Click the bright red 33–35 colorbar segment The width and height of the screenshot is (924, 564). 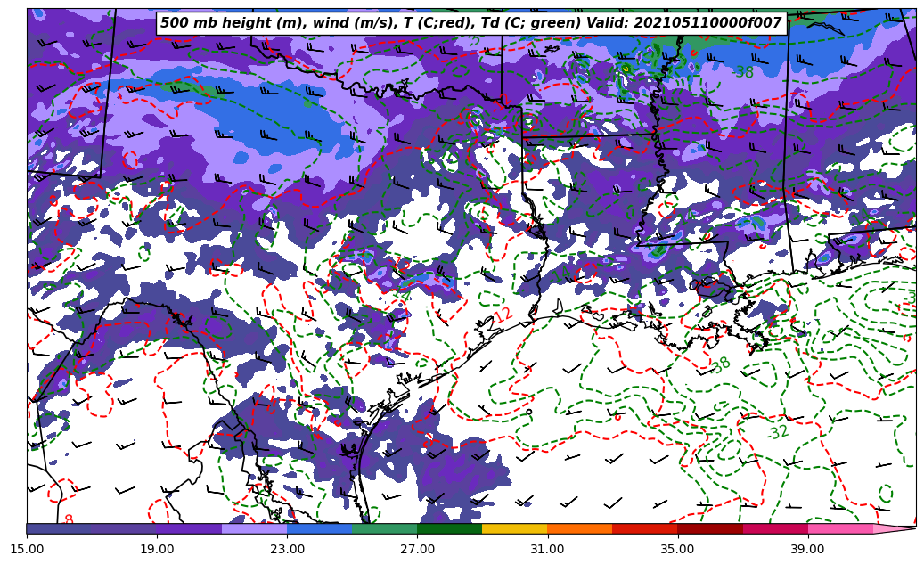click(645, 528)
